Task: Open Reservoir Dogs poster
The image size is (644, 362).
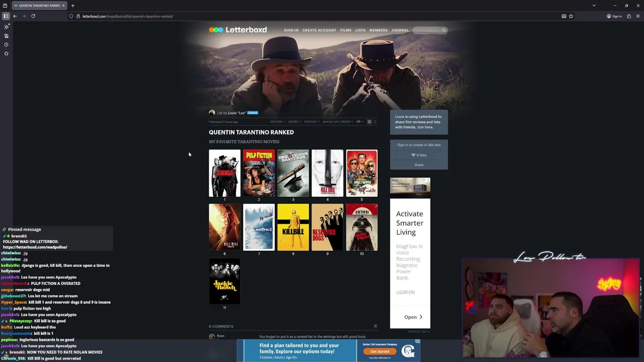Action: pyautogui.click(x=327, y=227)
